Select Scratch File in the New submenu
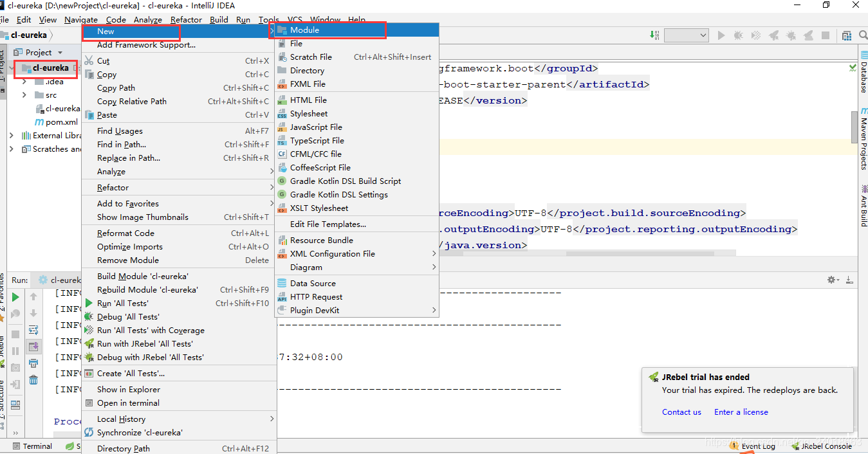This screenshot has height=454, width=868. pyautogui.click(x=357, y=57)
